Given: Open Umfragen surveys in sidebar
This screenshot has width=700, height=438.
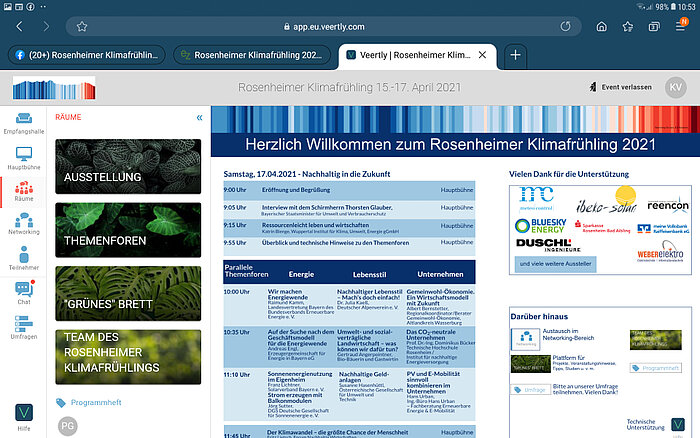Looking at the screenshot, I should tap(22, 326).
